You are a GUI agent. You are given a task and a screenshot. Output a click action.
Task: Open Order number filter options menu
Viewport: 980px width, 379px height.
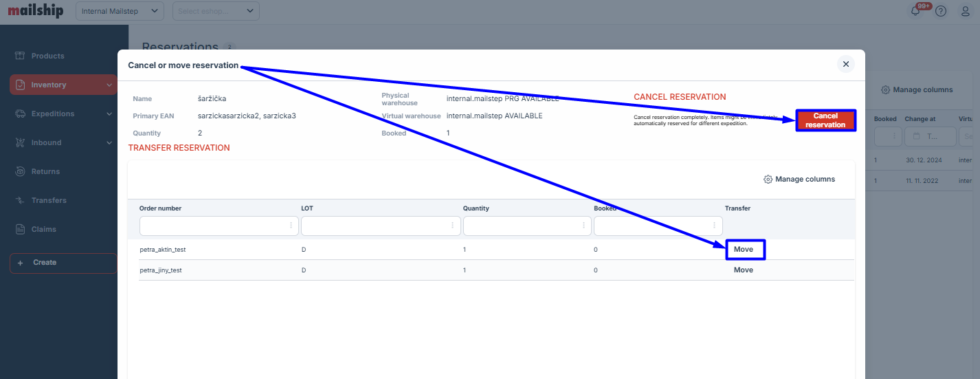(291, 226)
